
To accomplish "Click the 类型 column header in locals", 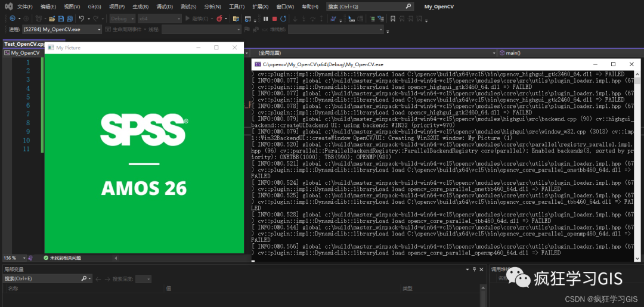I will point(407,289).
